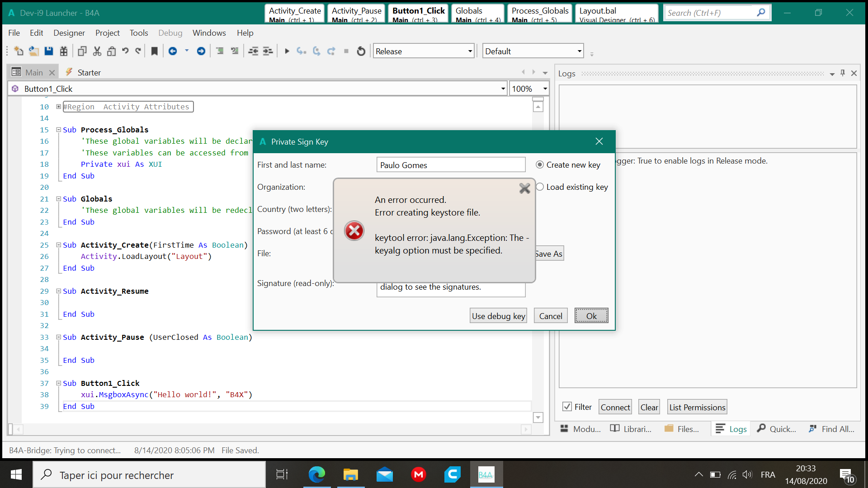The width and height of the screenshot is (868, 488).
Task: Open the Tools menu
Action: tap(139, 33)
